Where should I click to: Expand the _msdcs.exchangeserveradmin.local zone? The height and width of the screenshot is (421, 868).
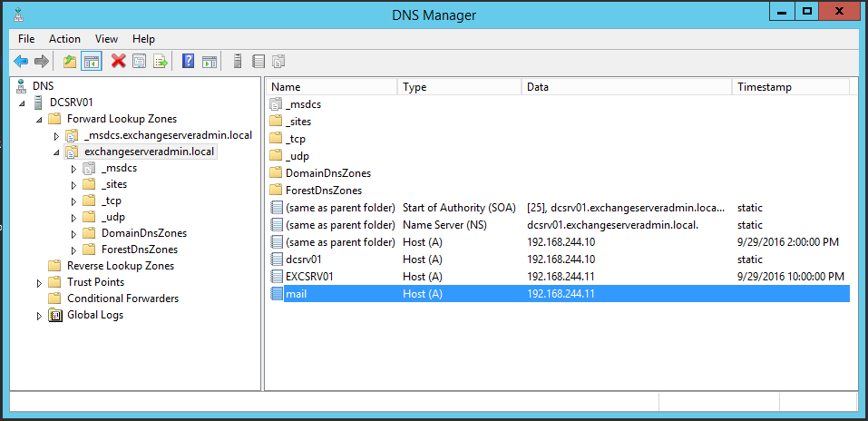(56, 136)
